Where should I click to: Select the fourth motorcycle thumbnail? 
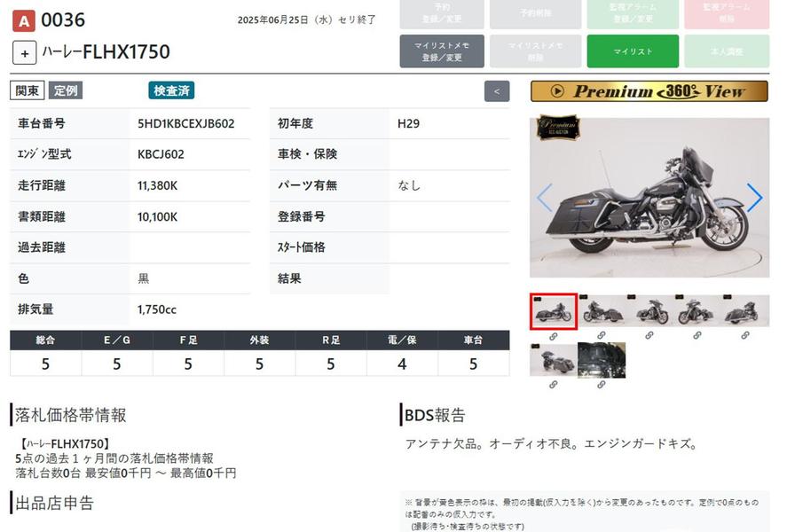pyautogui.click(x=697, y=311)
